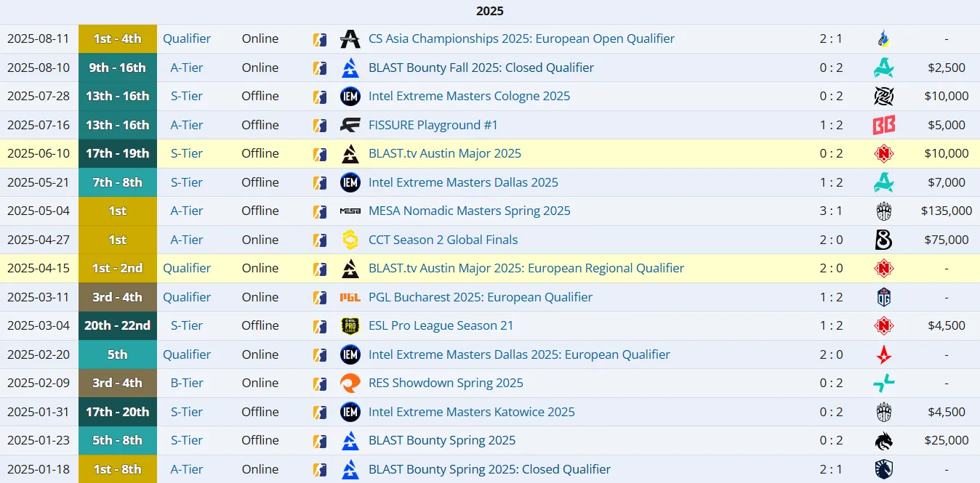980x483 pixels.
Task: Select the $135,000 prize cell
Action: 947,211
